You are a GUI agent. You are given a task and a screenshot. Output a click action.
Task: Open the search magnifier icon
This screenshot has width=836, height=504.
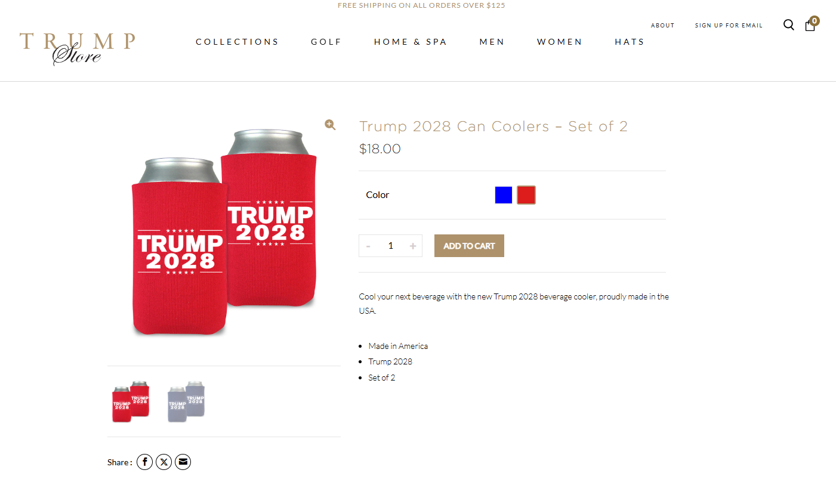coord(789,25)
